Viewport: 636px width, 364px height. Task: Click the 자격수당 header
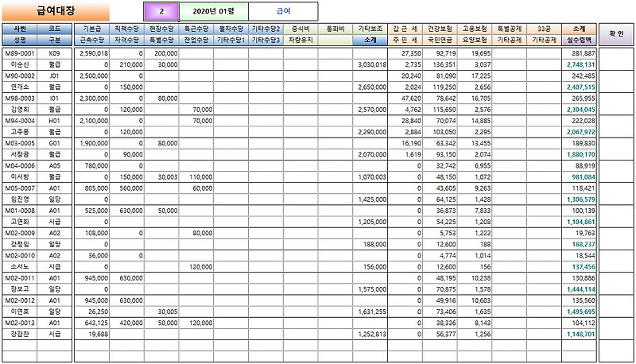(x=126, y=40)
